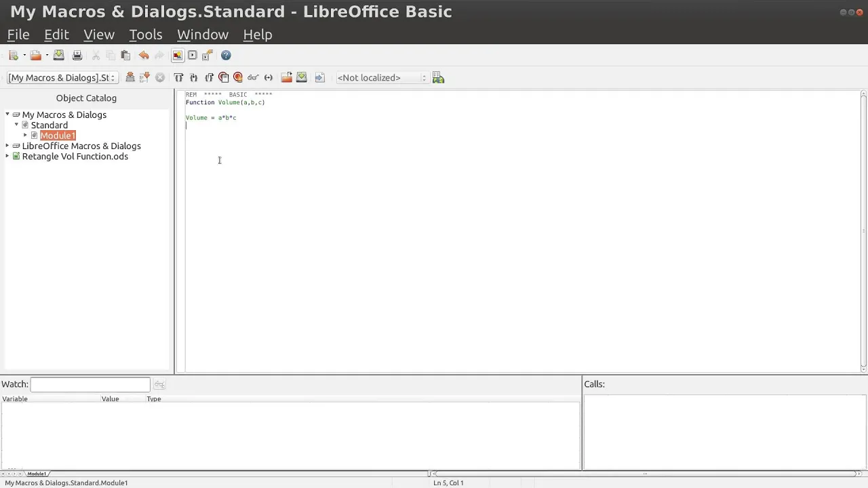Click the New document icon
This screenshot has height=488, width=868.
click(13, 56)
